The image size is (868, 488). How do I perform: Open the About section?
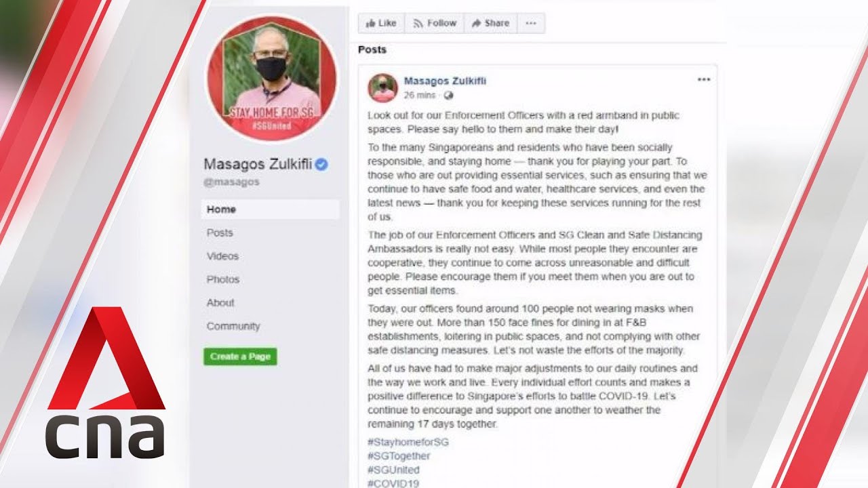coord(220,303)
